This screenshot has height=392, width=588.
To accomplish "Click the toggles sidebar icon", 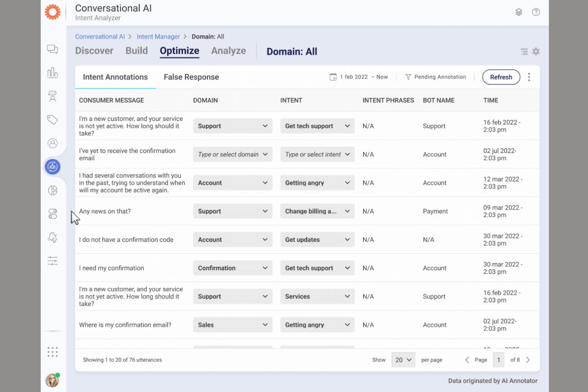I will tap(52, 214).
